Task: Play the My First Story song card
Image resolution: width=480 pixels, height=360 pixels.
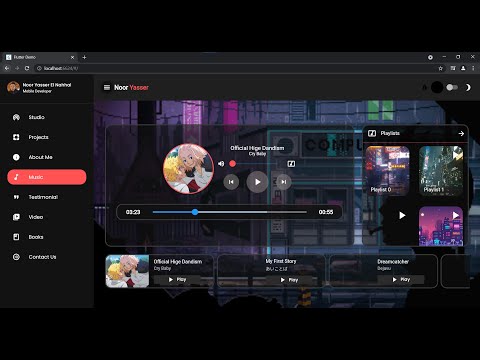Action: click(289, 280)
